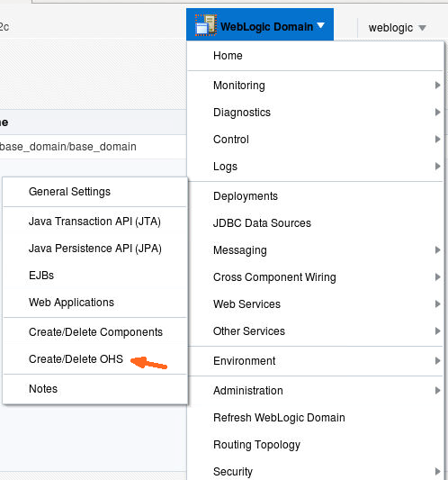Image resolution: width=448 pixels, height=480 pixels.
Task: Open General Settings in submenu
Action: coord(70,192)
